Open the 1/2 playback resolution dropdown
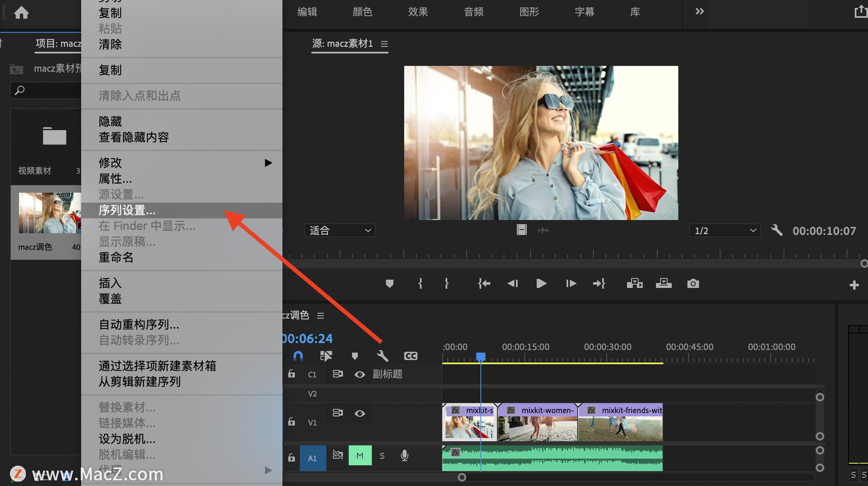Viewport: 868px width, 486px height. pyautogui.click(x=724, y=230)
